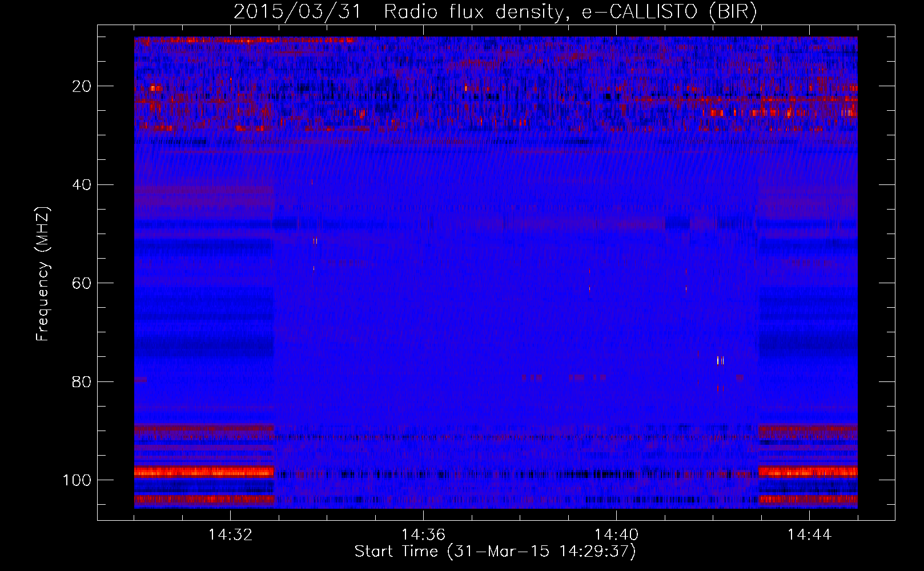Click the '40' frequency tick label
924x571 pixels.
click(82, 185)
